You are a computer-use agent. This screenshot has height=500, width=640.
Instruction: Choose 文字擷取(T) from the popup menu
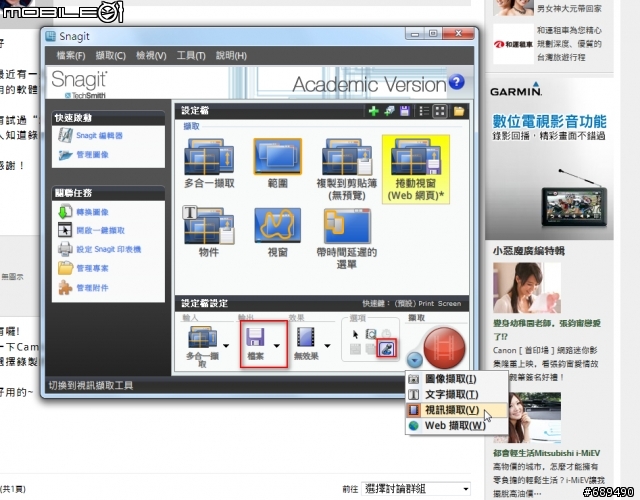click(457, 394)
